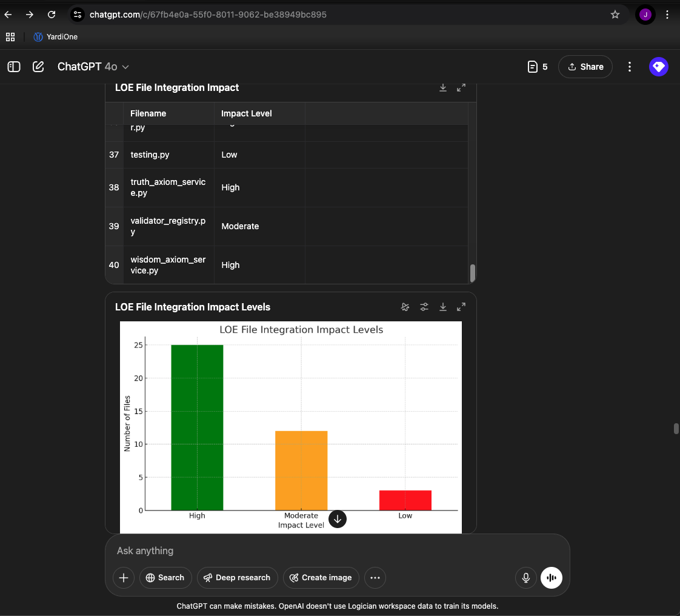Toggle the ChatGPT sidebar panel
680x616 pixels.
[14, 66]
